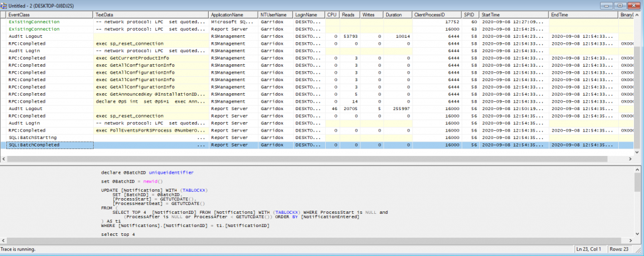The height and width of the screenshot is (256, 644).
Task: Click the Writes column header
Action: (x=372, y=15)
